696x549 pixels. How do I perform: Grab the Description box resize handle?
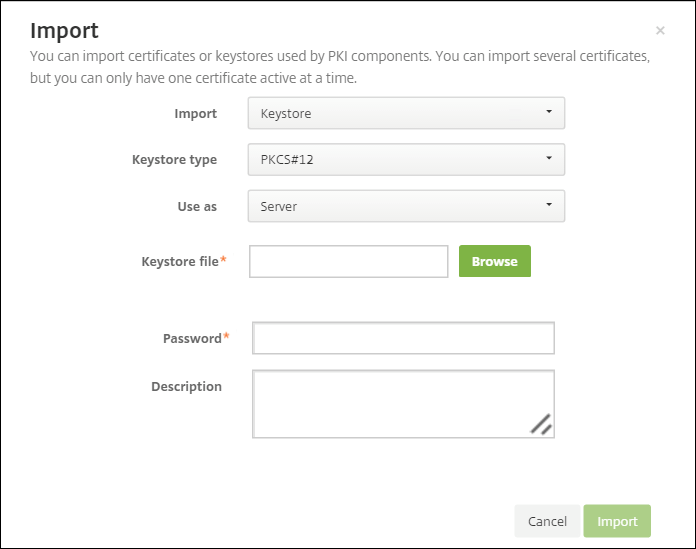(541, 425)
